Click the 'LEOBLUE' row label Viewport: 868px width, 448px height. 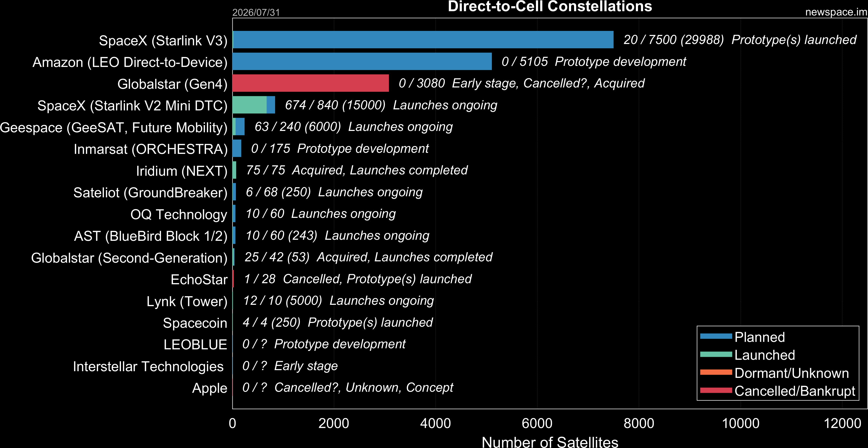(x=195, y=345)
